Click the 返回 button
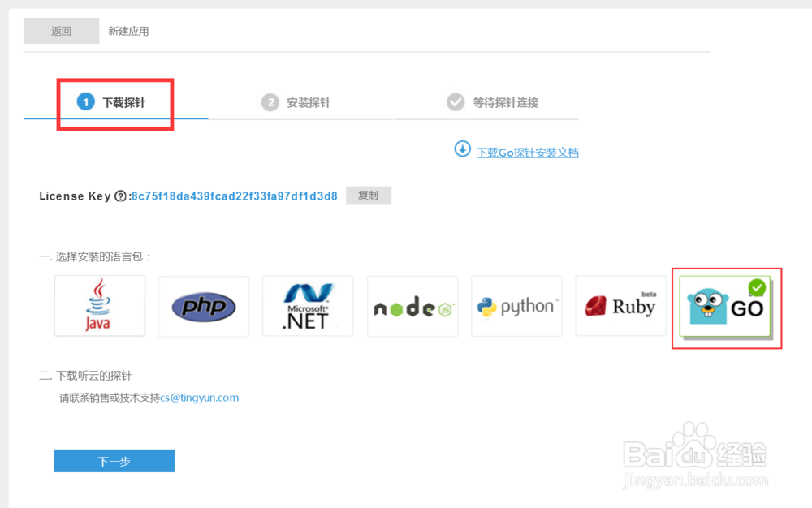The image size is (812, 508). (x=61, y=31)
